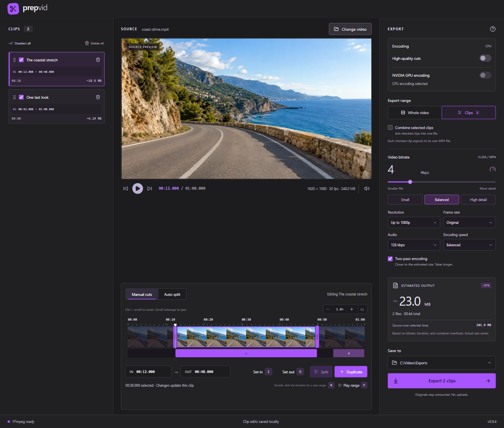This screenshot has height=428, width=504.
Task: Select clip 2 segment bar on timeline
Action: tap(348, 353)
